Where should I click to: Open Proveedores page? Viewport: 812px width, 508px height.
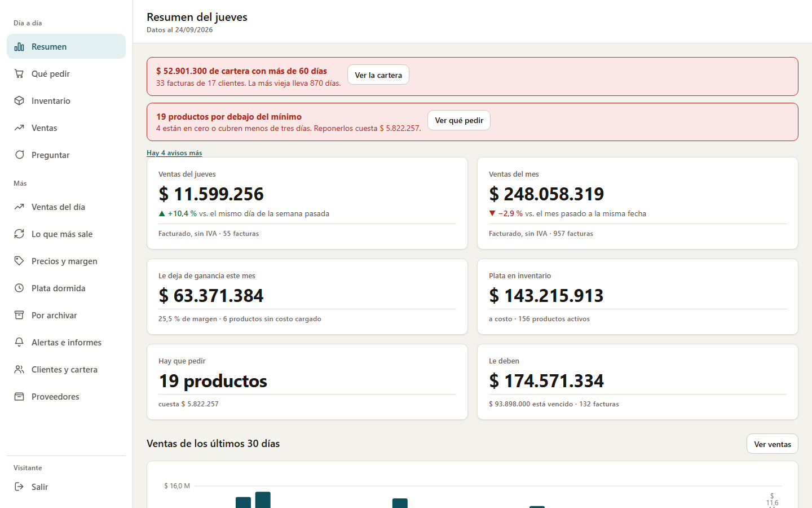66,396
